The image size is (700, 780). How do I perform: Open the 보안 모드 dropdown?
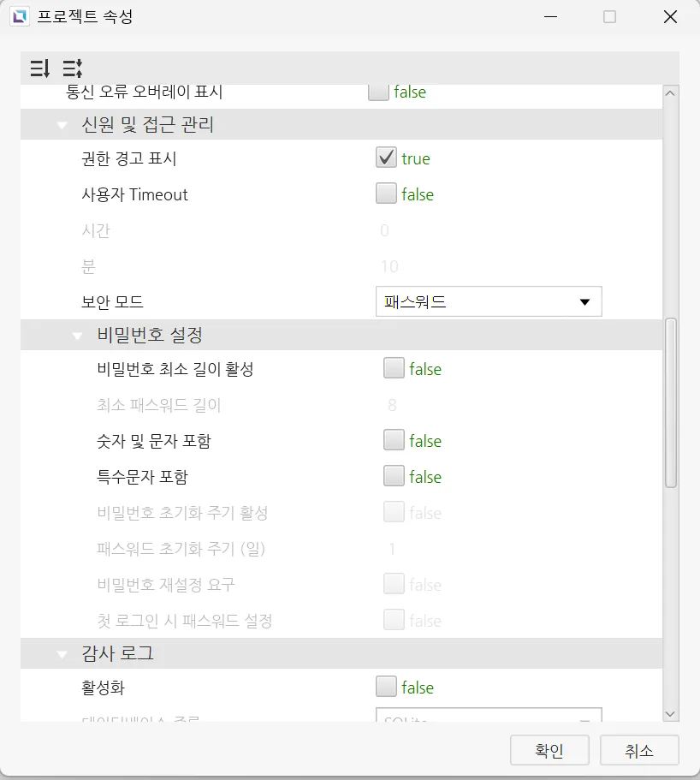(489, 301)
